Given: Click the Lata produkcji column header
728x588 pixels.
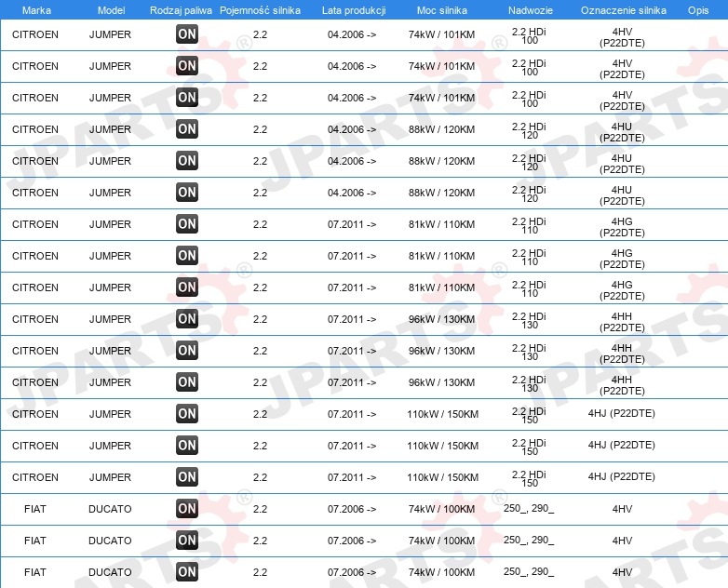Looking at the screenshot, I should (x=354, y=10).
